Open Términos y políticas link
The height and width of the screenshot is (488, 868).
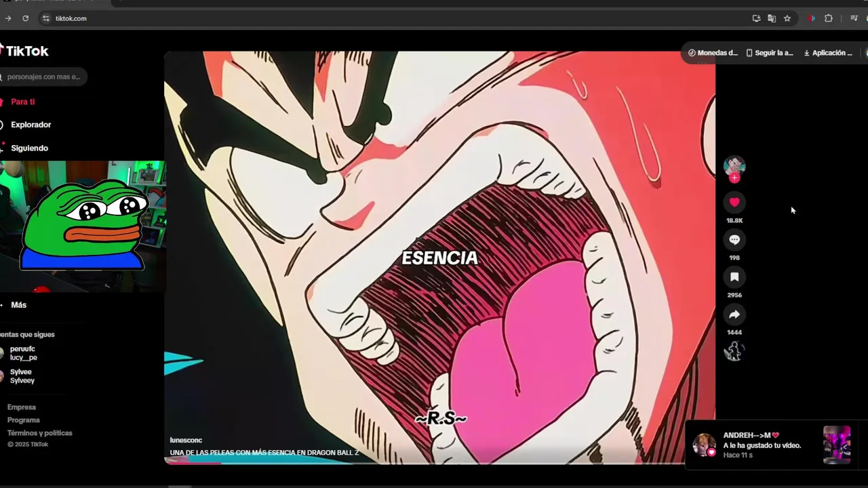click(39, 433)
